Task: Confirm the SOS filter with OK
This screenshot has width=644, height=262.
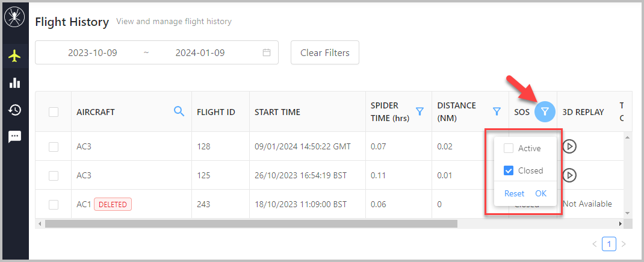Action: [x=541, y=194]
